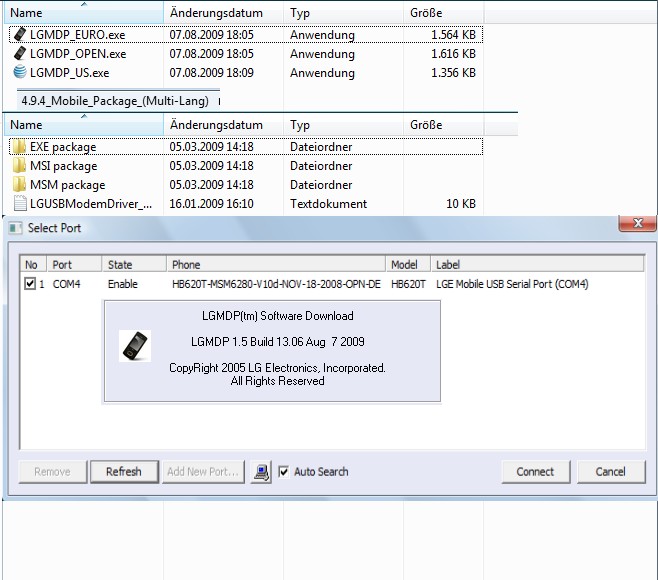
Task: Click the 1.616 KB size value
Action: [454, 54]
